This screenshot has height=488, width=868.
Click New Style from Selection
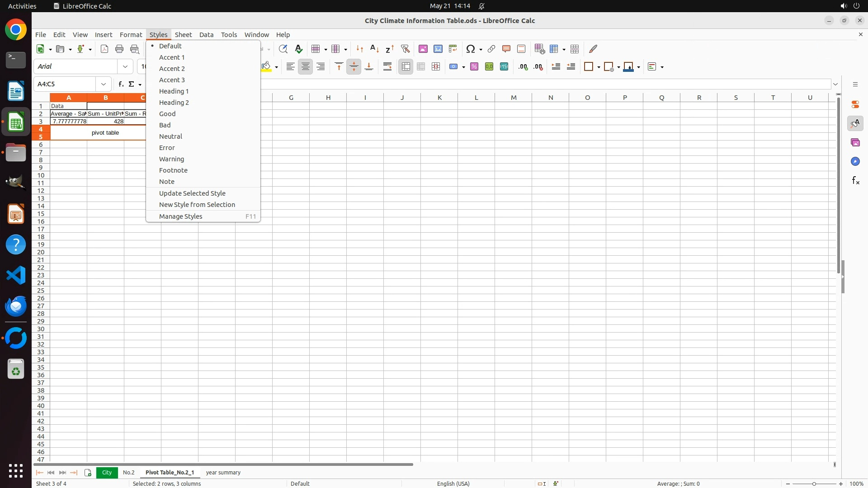pos(197,205)
